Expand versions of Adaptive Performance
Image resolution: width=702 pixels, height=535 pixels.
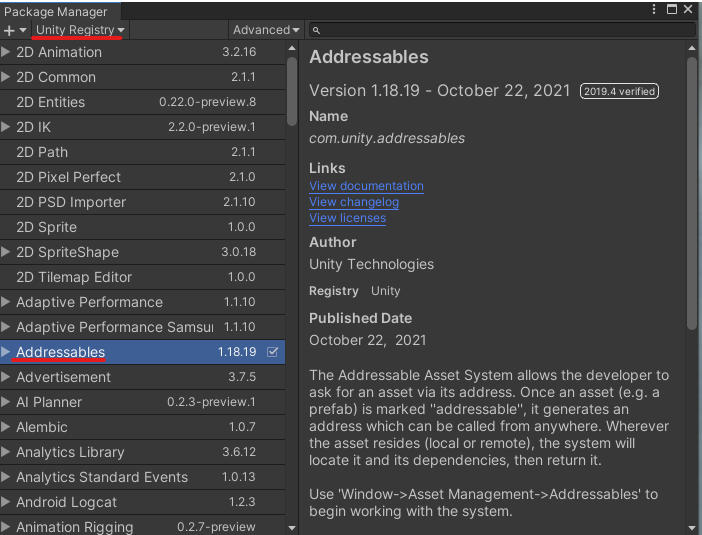click(5, 302)
